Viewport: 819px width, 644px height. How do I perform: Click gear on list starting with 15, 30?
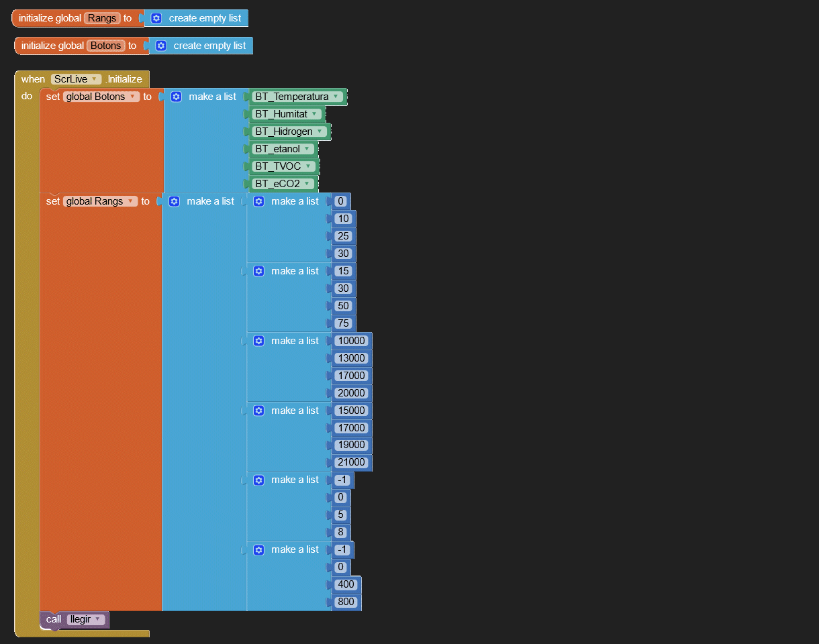click(x=259, y=271)
